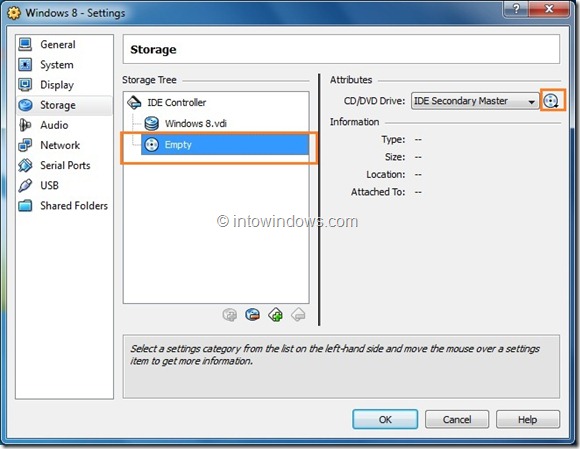Click the settings gear title icon
This screenshot has width=580, height=449.
tap(14, 13)
